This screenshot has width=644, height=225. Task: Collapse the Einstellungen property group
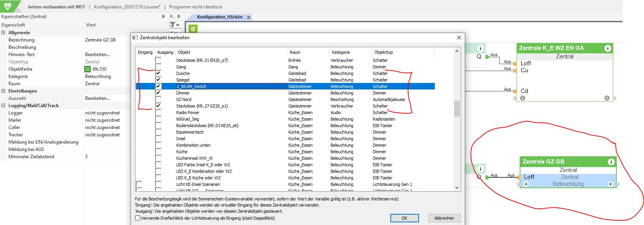[x=3, y=91]
